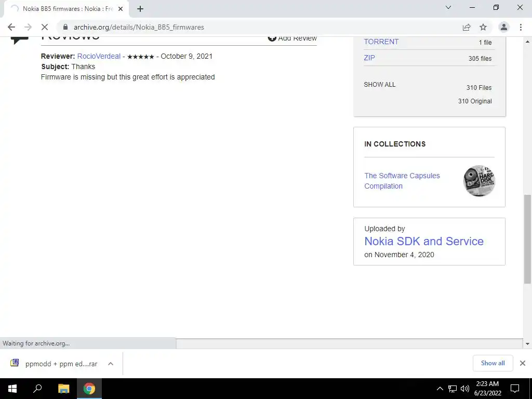Open reviewer RocioVerdeal's profile

(x=99, y=56)
